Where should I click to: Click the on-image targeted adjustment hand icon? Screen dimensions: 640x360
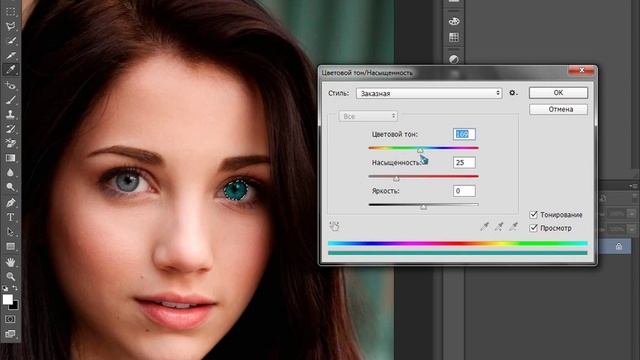[334, 226]
